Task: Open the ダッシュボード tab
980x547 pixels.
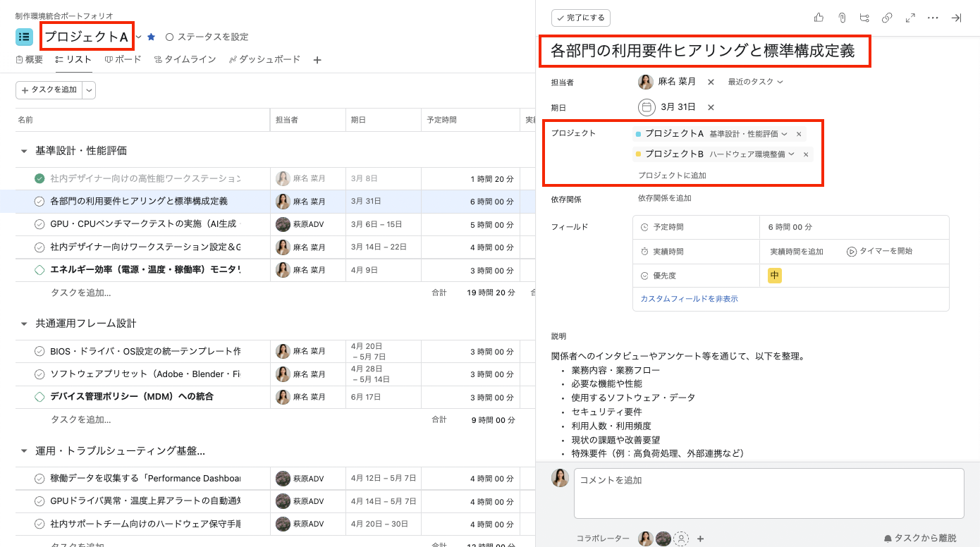Action: (264, 59)
